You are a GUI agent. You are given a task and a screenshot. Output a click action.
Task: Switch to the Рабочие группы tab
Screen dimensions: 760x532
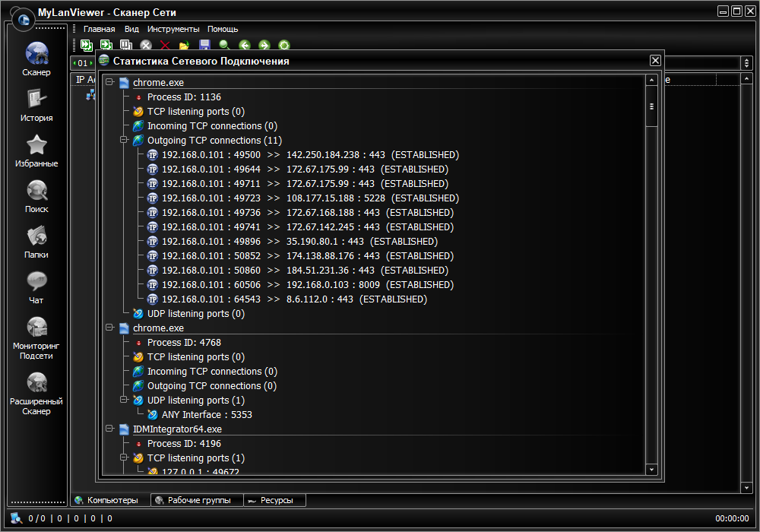[198, 500]
